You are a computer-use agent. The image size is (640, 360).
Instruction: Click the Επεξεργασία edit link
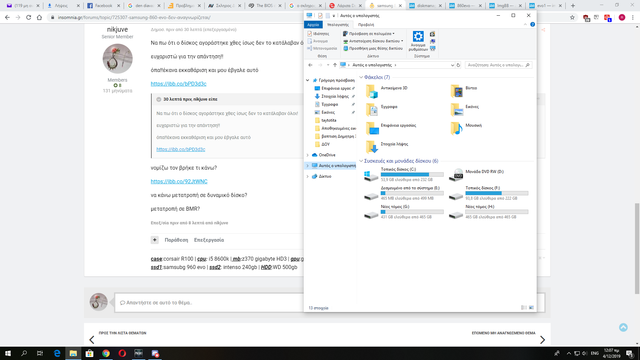[x=209, y=240]
